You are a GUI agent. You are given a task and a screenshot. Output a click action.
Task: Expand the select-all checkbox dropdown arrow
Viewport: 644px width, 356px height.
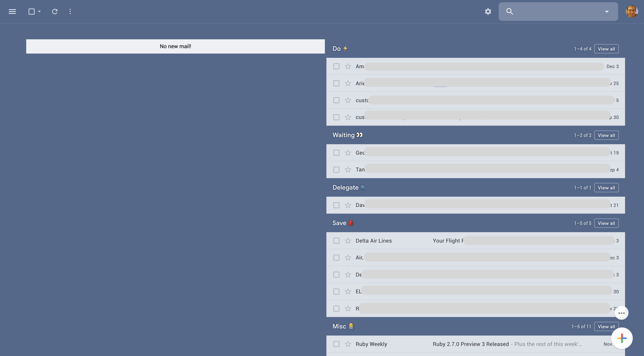coord(39,12)
